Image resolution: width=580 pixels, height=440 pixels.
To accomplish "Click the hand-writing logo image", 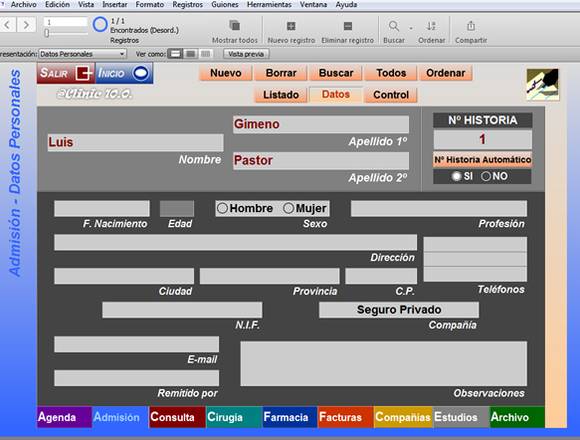I will [543, 84].
